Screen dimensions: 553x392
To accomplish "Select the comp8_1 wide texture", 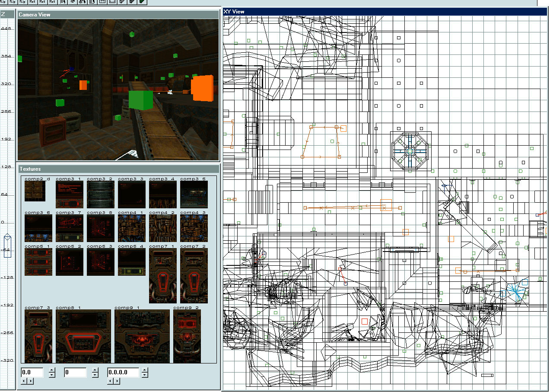I will point(83,336).
